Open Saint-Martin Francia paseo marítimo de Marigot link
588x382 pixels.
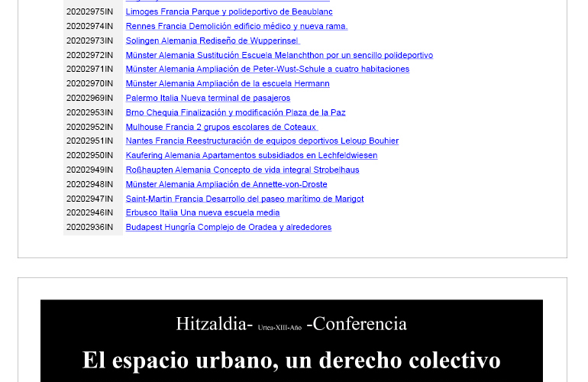244,199
